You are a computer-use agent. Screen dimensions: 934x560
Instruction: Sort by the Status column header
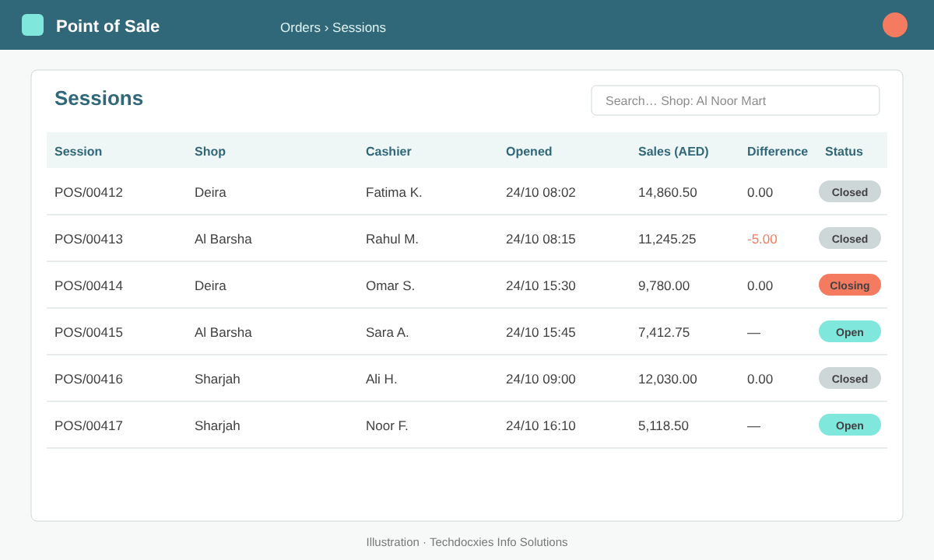click(844, 152)
